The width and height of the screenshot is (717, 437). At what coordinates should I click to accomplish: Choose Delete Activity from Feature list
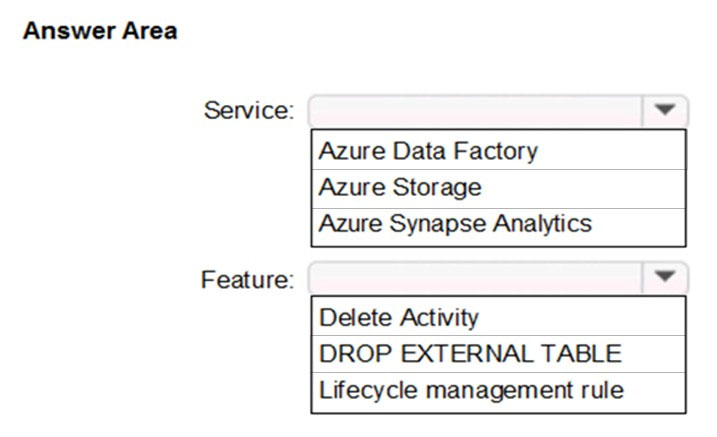pyautogui.click(x=498, y=316)
